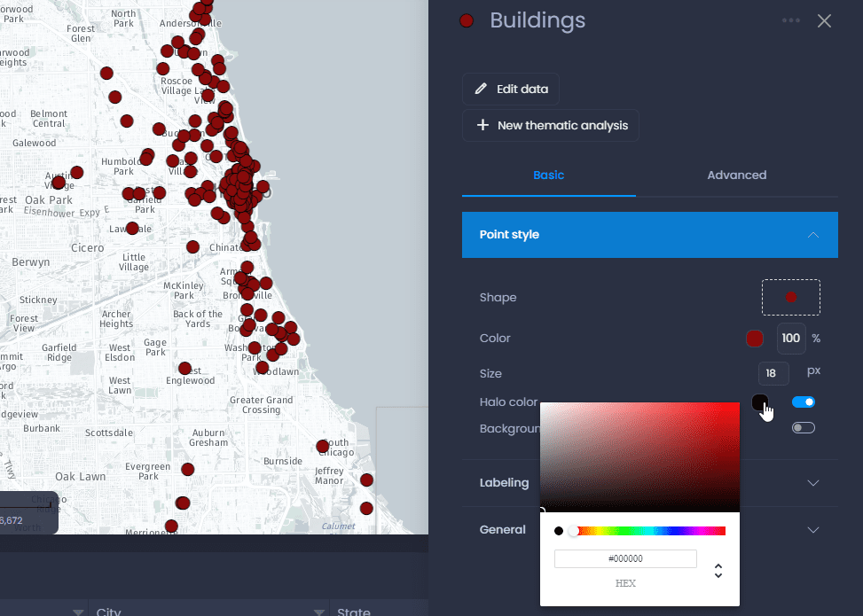Click the #000000 hex color input

(625, 558)
